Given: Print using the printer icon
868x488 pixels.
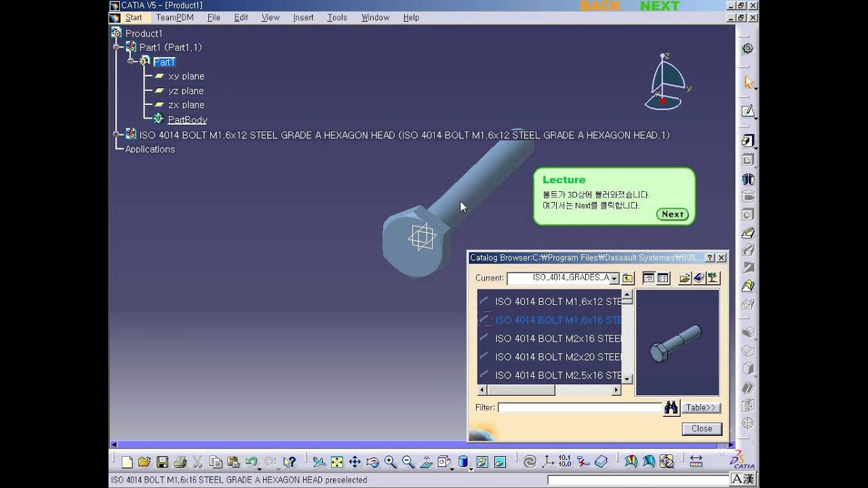Looking at the screenshot, I should pos(180,462).
